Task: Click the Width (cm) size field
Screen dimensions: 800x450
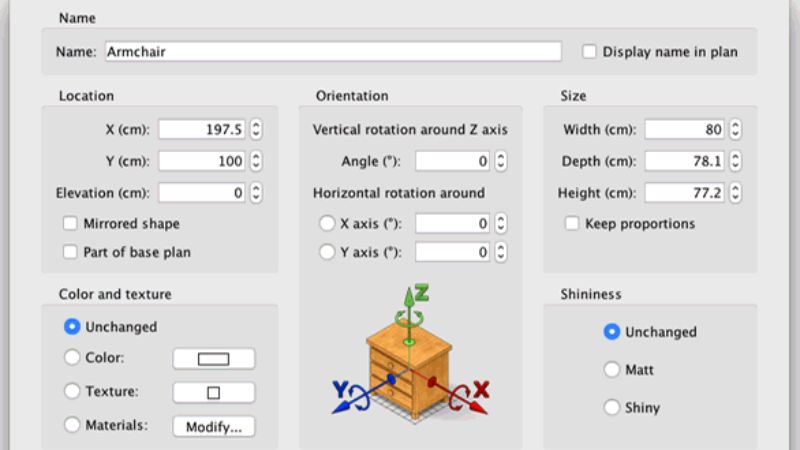Action: coord(684,130)
